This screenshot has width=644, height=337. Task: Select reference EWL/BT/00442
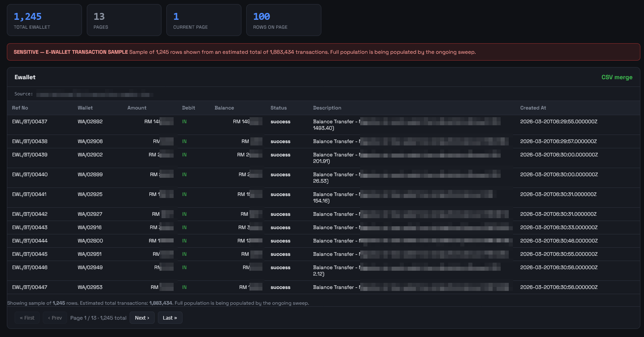click(x=29, y=214)
